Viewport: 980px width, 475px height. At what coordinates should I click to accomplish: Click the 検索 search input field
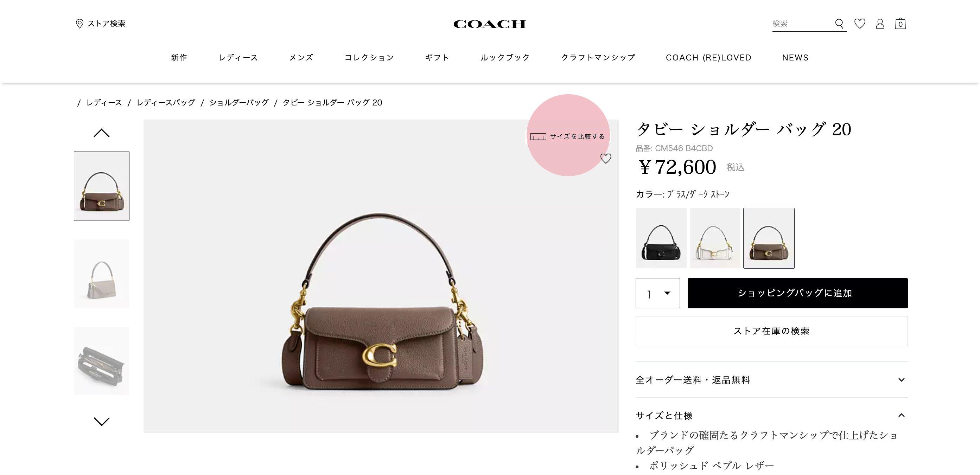point(802,24)
